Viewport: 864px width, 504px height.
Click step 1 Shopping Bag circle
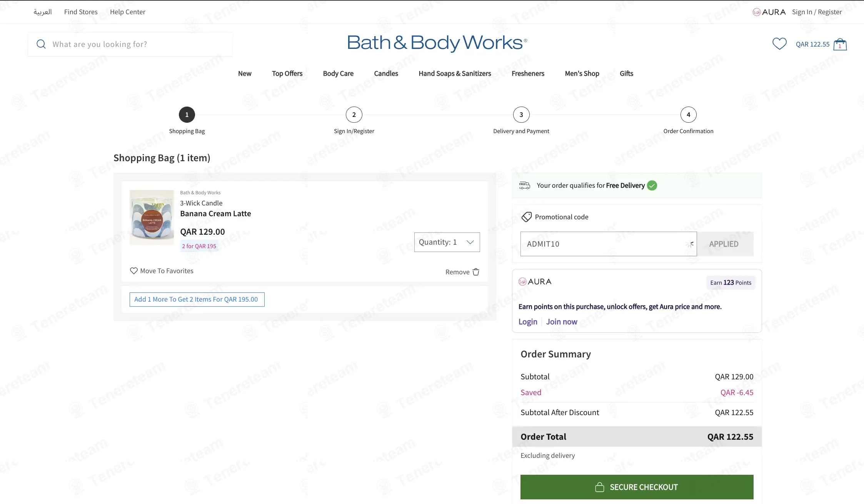[x=187, y=115]
